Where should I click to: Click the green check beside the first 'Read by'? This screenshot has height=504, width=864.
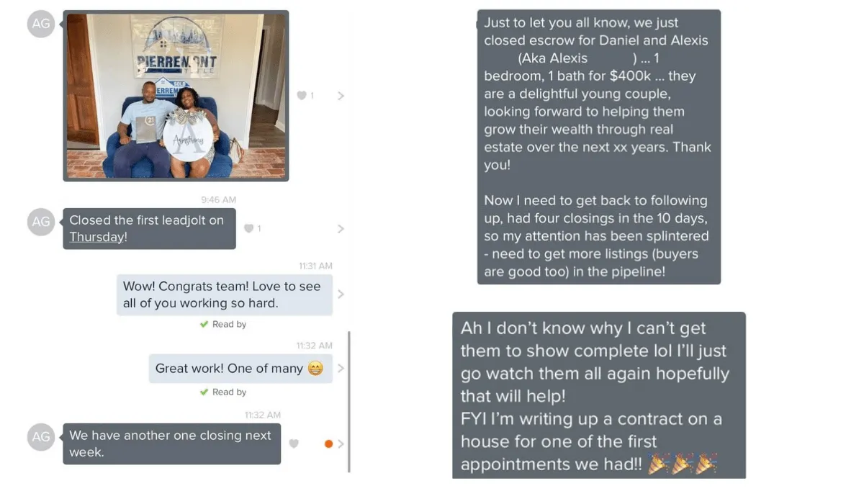pos(204,325)
